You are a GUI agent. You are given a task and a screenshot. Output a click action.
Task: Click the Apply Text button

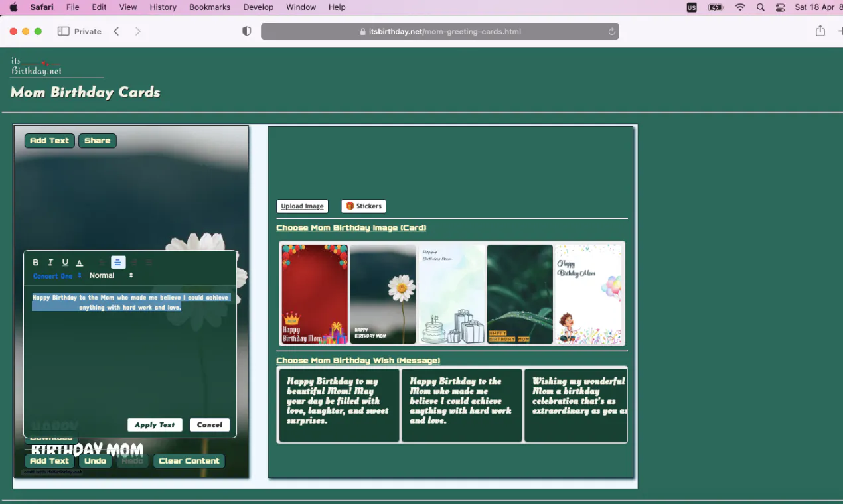pyautogui.click(x=155, y=425)
